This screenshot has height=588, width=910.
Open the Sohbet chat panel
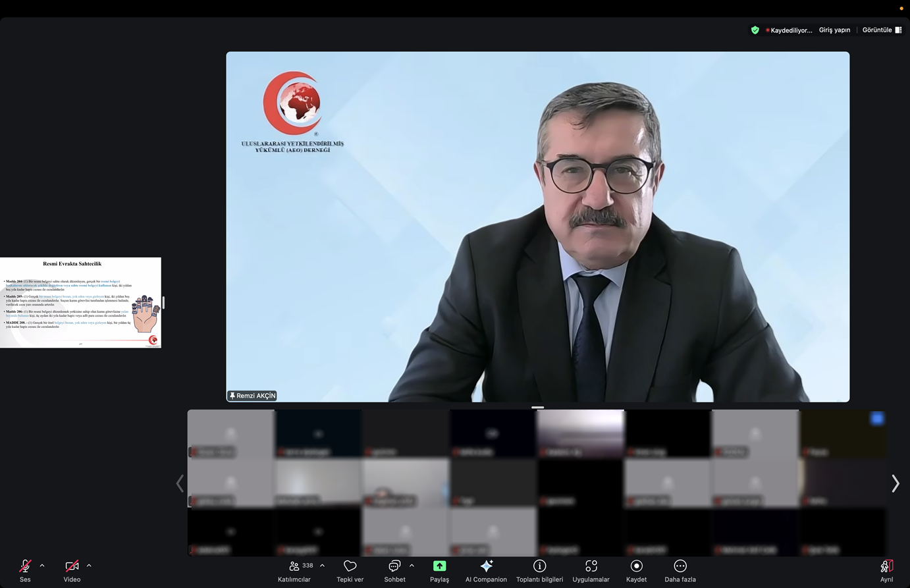coord(394,570)
